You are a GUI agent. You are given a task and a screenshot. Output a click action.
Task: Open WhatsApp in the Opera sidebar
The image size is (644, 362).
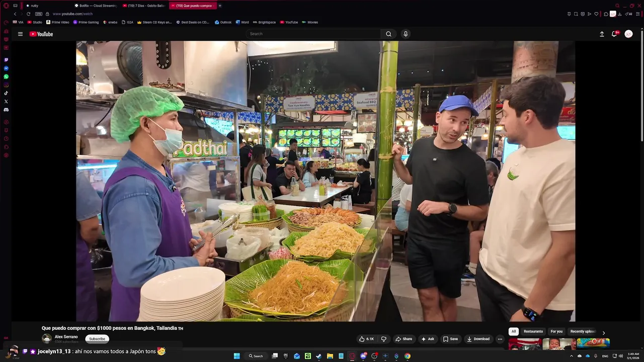[x=6, y=76]
